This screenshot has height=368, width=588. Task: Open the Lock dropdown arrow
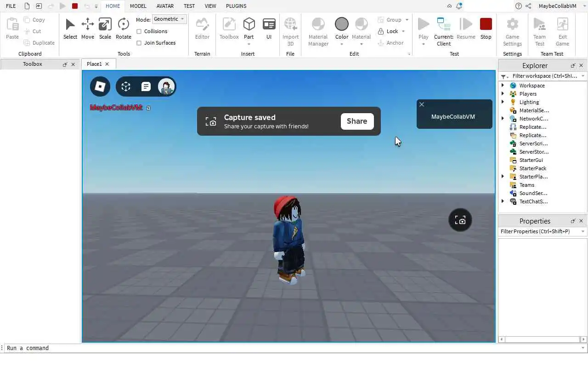point(403,31)
